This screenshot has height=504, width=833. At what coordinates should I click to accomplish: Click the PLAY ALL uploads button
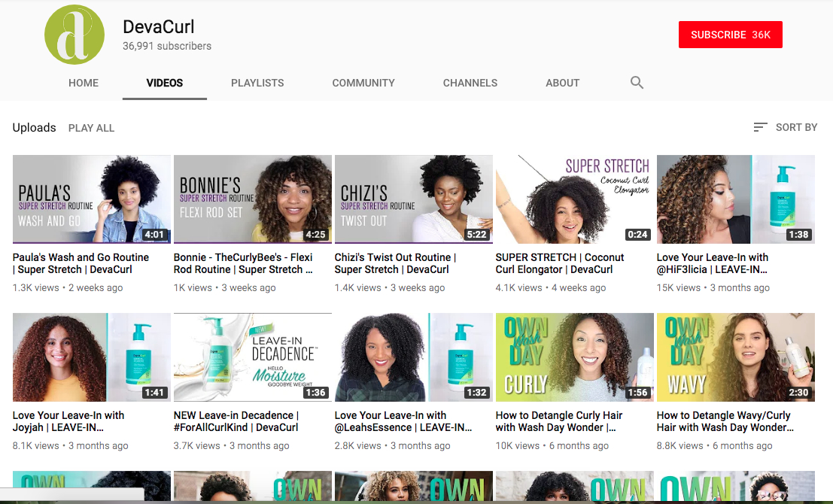91,128
